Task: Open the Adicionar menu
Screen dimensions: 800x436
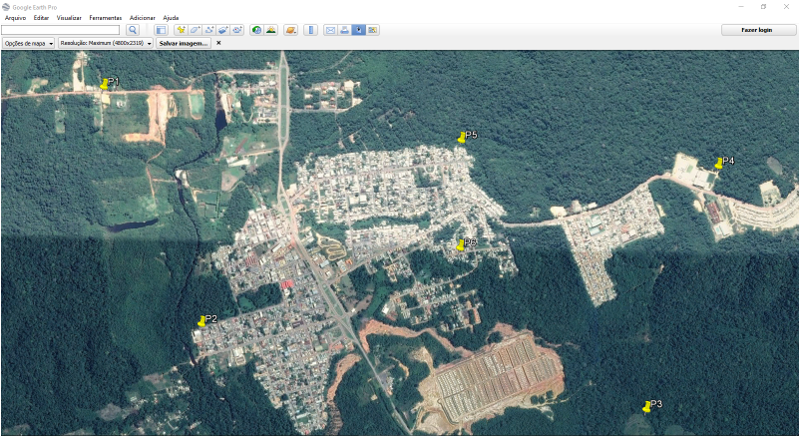Action: 142,18
